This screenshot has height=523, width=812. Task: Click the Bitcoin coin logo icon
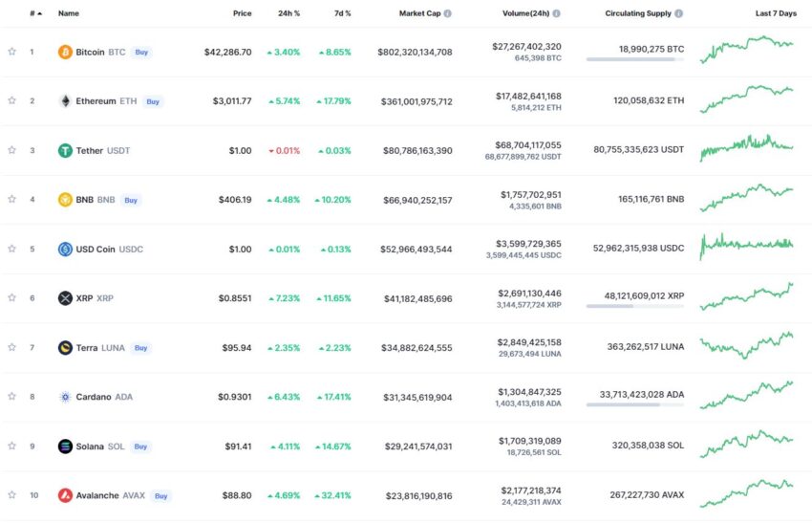(x=65, y=52)
